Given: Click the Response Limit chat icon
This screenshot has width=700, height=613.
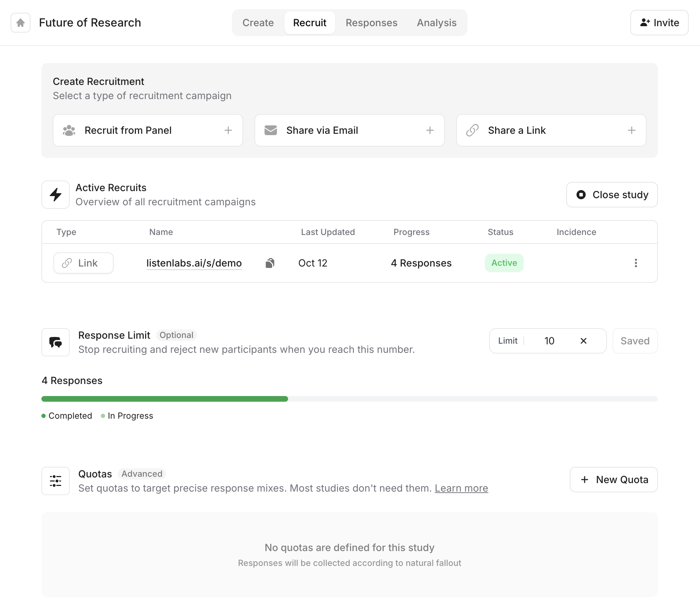Looking at the screenshot, I should (x=56, y=342).
